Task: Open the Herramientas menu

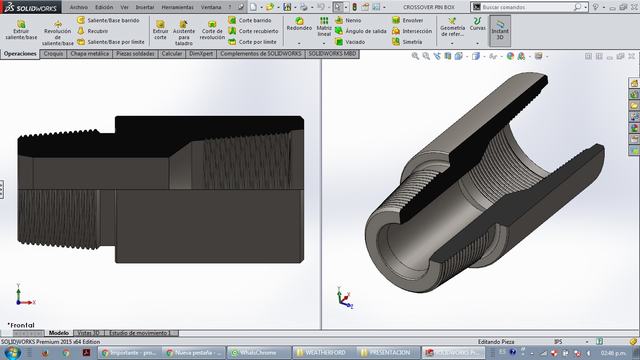Action: 177,7
